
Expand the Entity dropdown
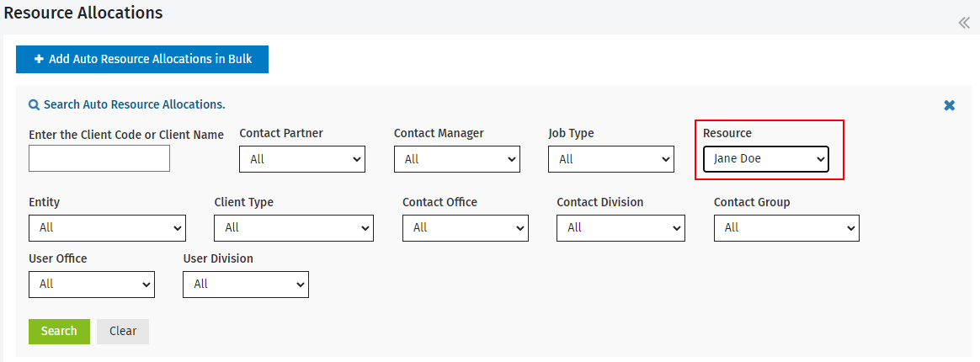point(108,228)
